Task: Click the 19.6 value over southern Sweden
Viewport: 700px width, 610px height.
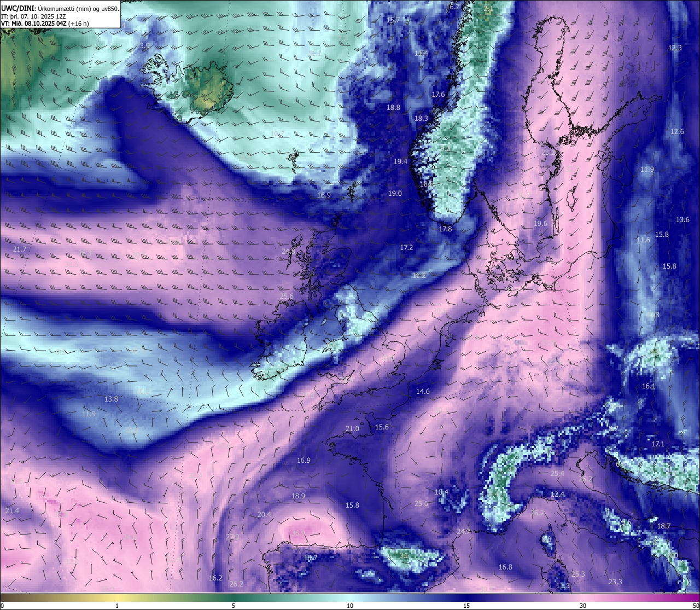Action: coord(540,224)
